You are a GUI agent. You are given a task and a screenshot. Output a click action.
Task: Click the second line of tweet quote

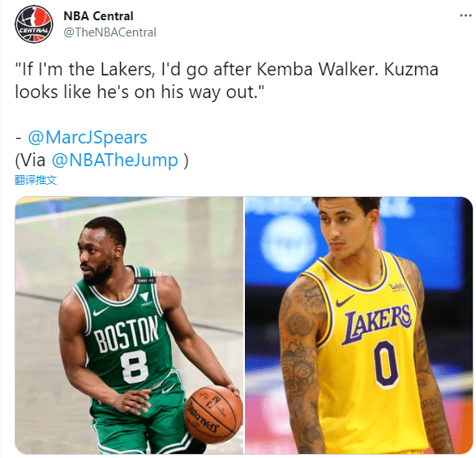point(139,92)
